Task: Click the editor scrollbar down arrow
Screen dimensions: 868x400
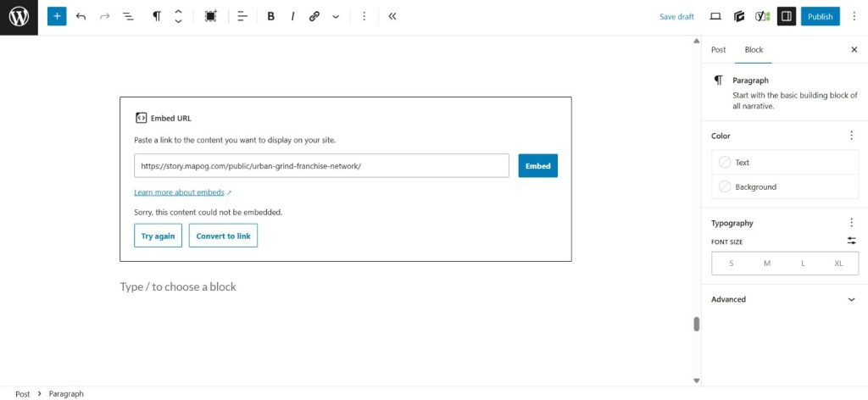Action: coord(697,381)
